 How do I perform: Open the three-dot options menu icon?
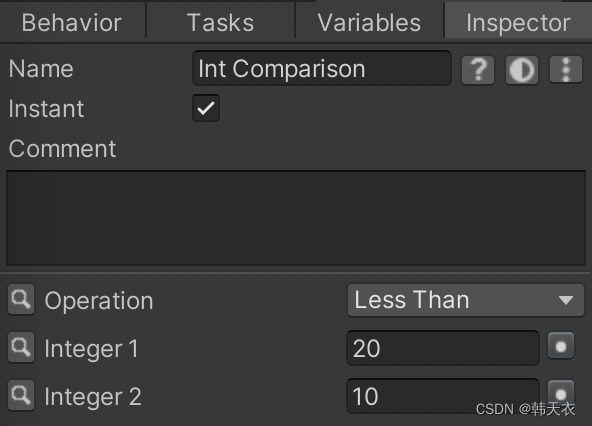pyautogui.click(x=566, y=69)
